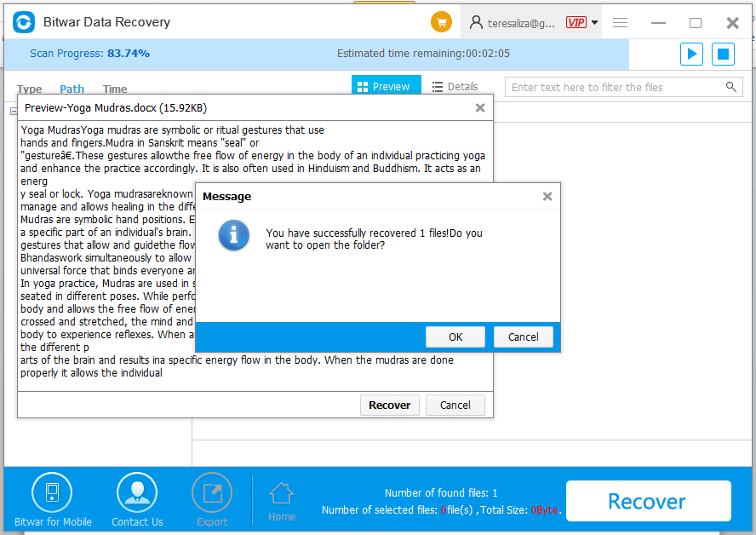
Task: Stop the scan with the stop button
Action: pos(723,54)
